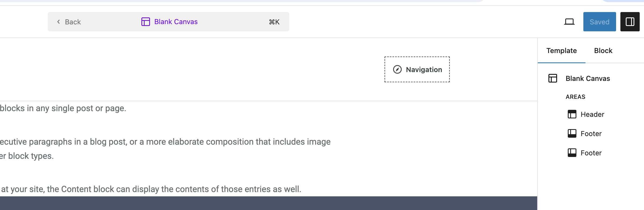This screenshot has height=210, width=644.
Task: Select the Blank Canvas sidebar heading
Action: point(588,78)
